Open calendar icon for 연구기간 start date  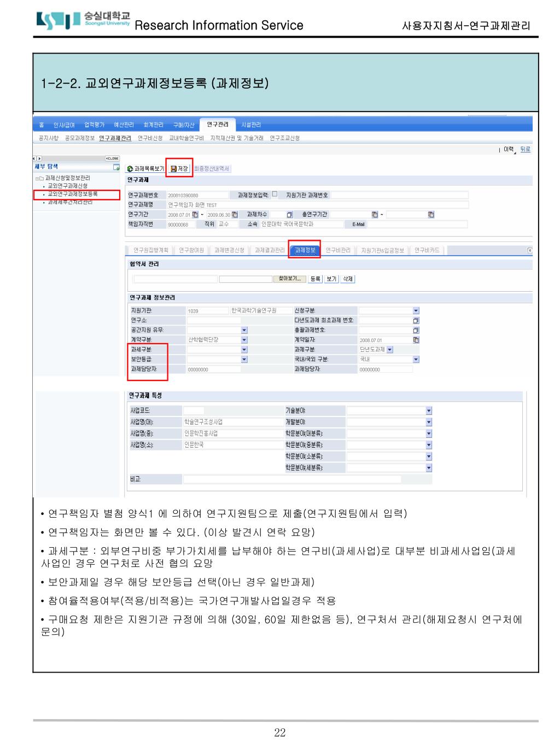tap(195, 215)
